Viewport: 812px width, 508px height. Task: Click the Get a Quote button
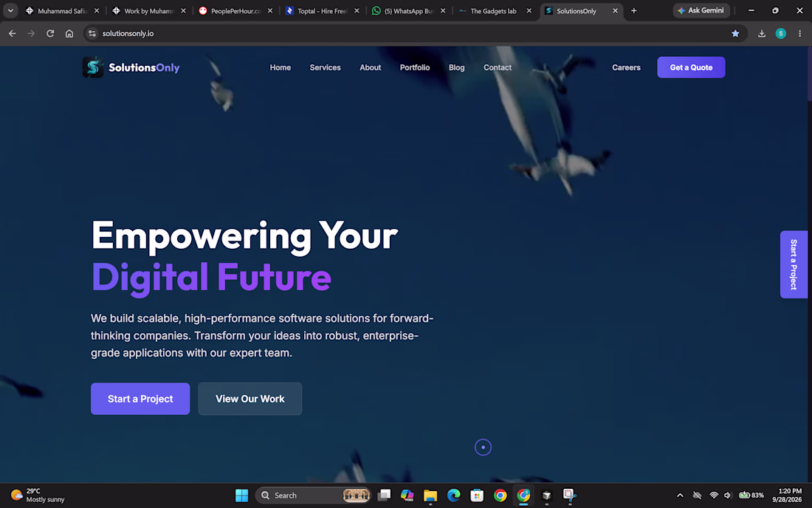point(691,67)
